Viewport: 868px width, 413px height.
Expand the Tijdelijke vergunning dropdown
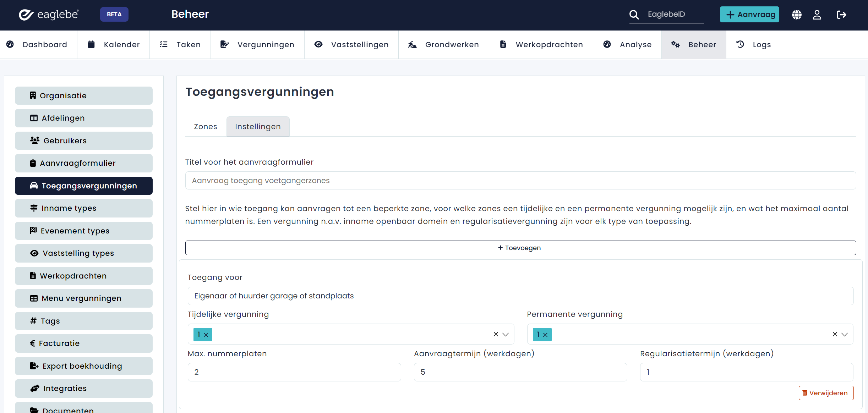506,334
